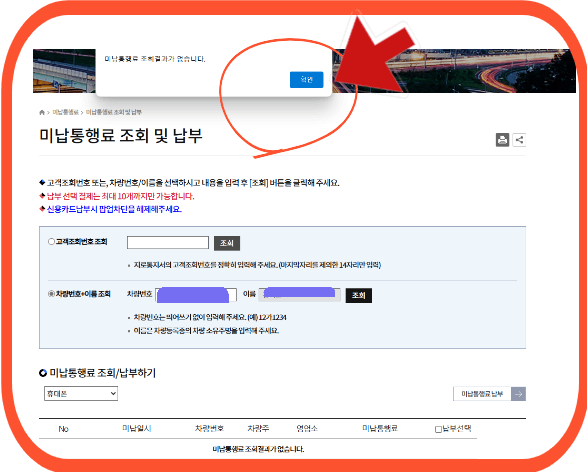Follow the 미납통행료 breadcrumb link
The height and width of the screenshot is (472, 587).
click(x=66, y=112)
